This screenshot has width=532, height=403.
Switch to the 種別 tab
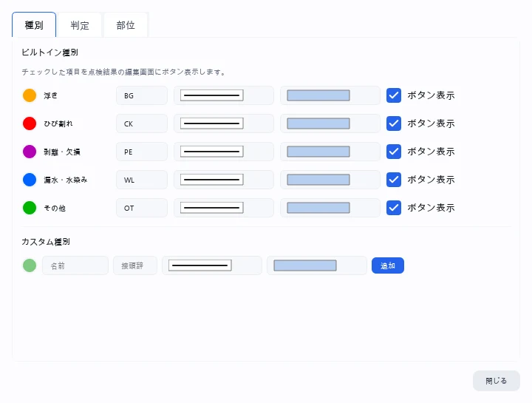pos(34,25)
